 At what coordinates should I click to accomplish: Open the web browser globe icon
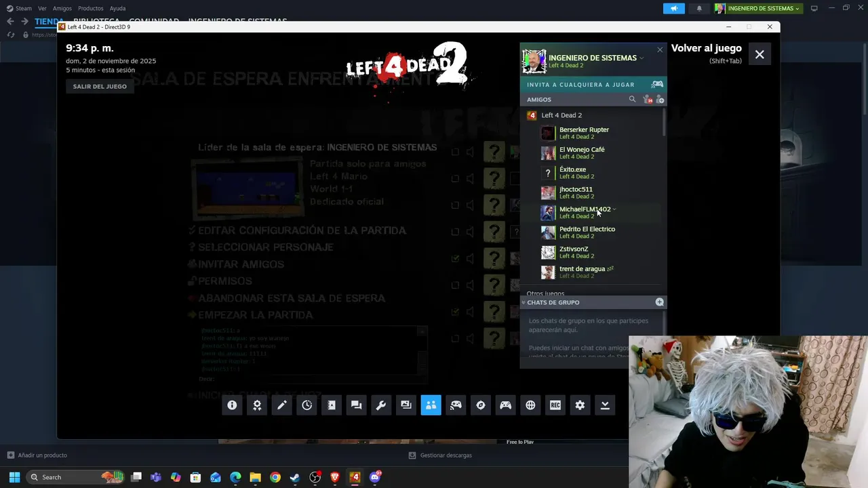[x=530, y=405]
